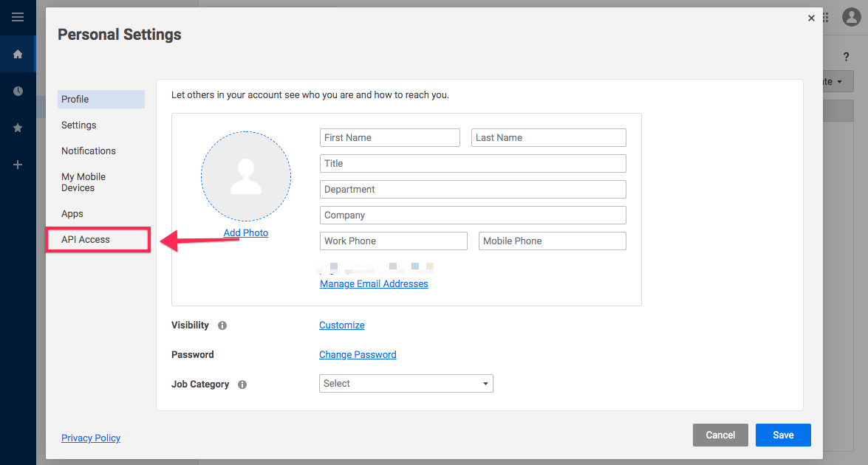View recents via the clock icon
868x465 pixels.
(x=18, y=91)
